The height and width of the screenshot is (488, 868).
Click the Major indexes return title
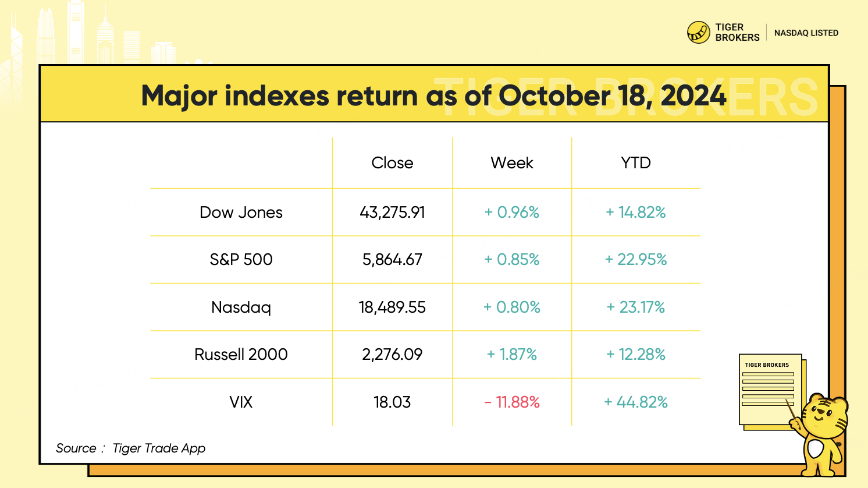pos(433,96)
